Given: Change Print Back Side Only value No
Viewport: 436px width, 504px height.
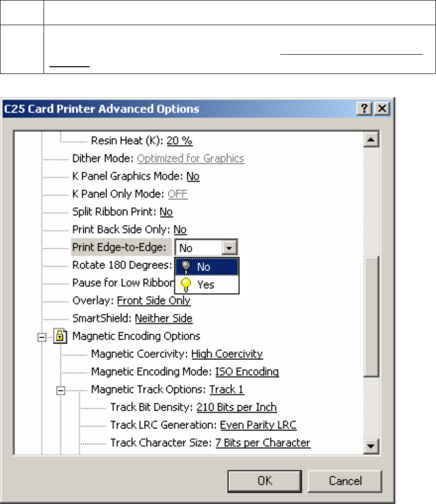Looking at the screenshot, I should click(x=180, y=229).
